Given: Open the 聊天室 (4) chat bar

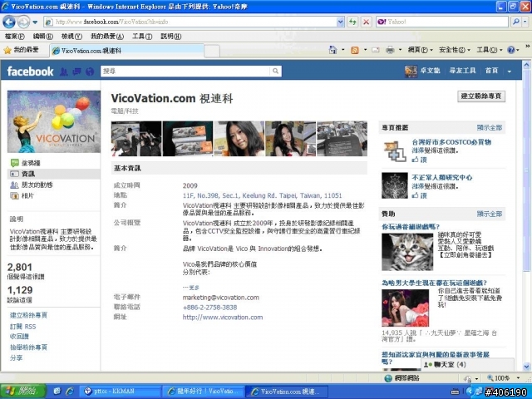Looking at the screenshot, I should tap(467, 365).
